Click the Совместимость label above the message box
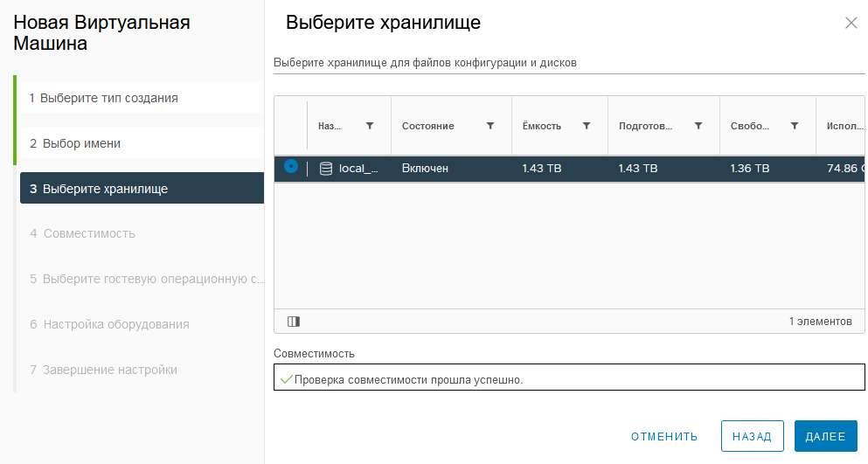This screenshot has height=464, width=868. [314, 353]
